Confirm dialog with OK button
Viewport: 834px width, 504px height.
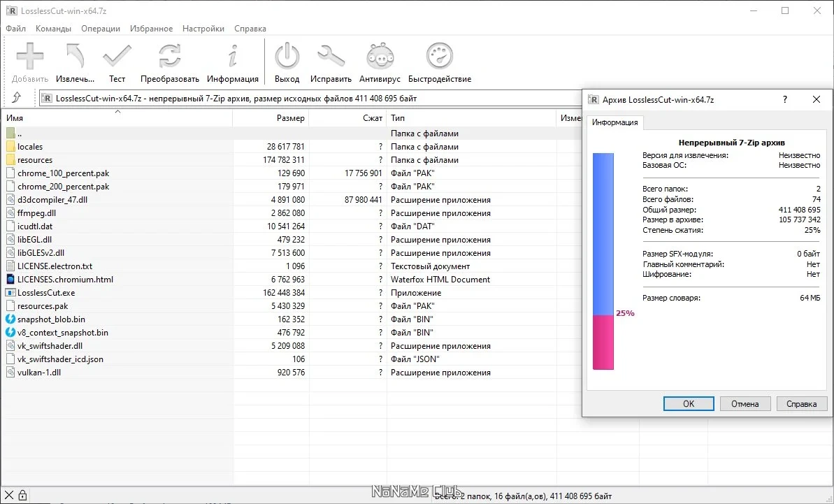point(689,403)
